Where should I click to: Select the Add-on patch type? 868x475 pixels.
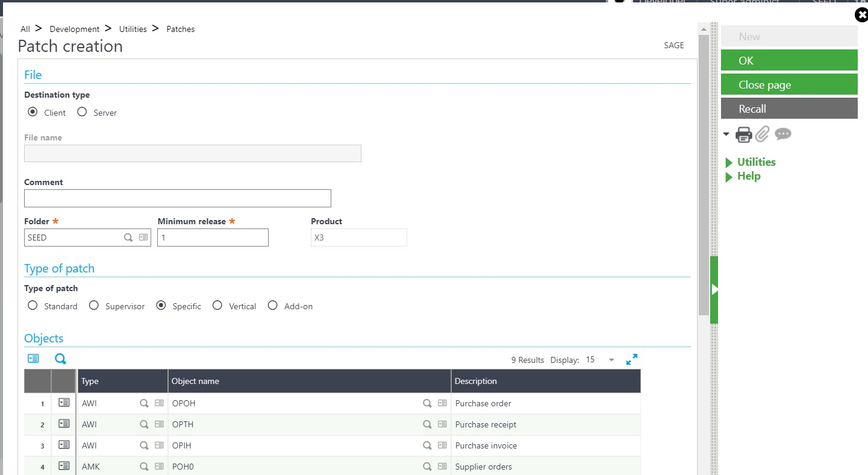[x=272, y=306]
